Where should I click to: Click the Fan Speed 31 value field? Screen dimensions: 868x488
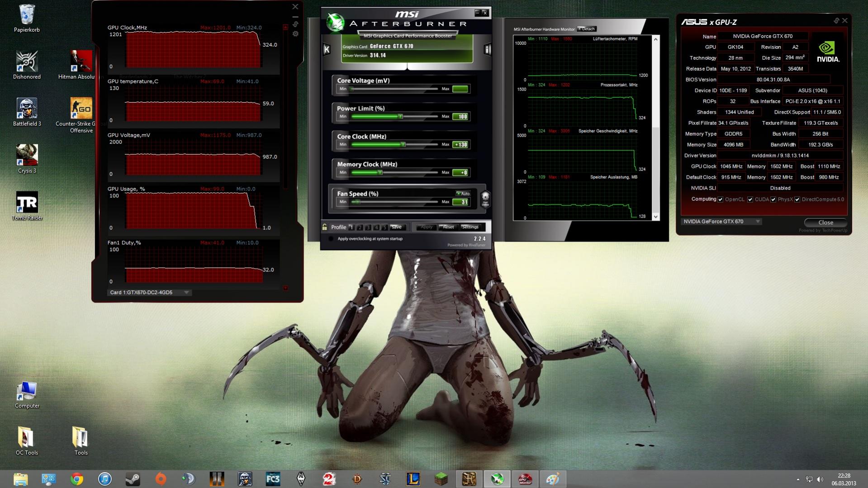[460, 202]
